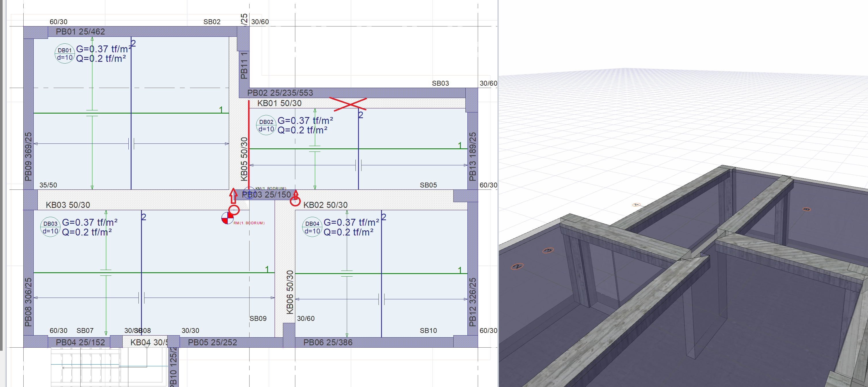Select the DB02 slab circle tag
Screen dimensions: 868x387
click(x=266, y=125)
